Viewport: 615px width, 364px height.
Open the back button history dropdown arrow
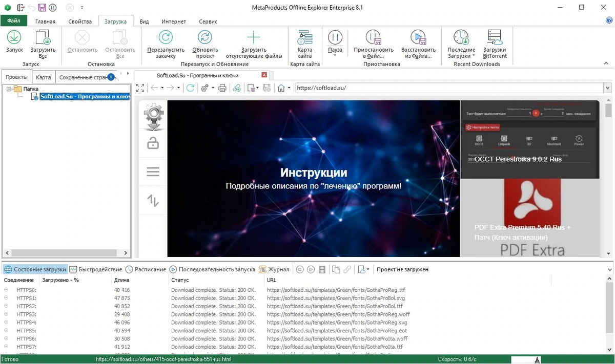(162, 88)
